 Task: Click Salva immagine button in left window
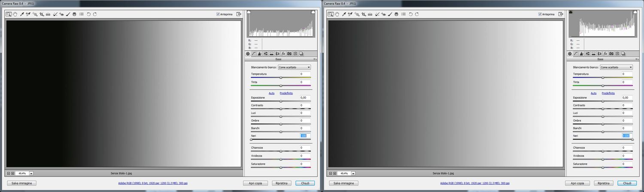point(21,183)
